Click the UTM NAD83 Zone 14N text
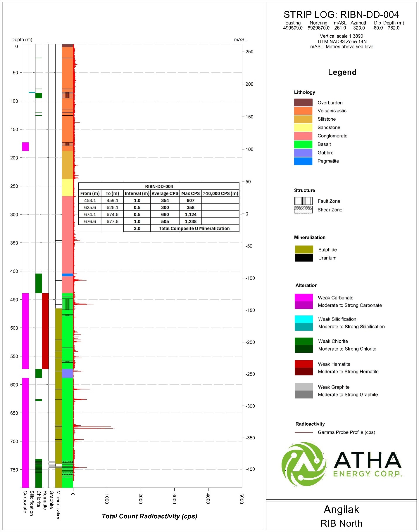 (x=342, y=41)
